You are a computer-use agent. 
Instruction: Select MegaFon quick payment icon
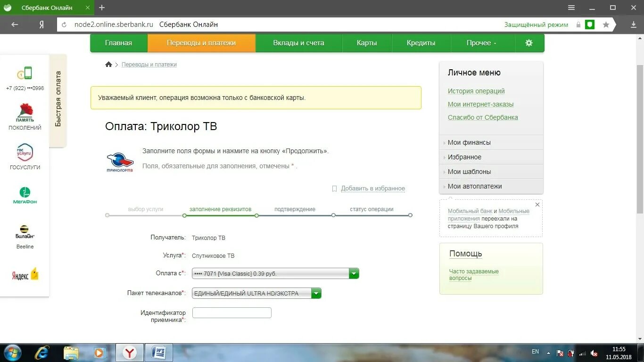point(25,195)
